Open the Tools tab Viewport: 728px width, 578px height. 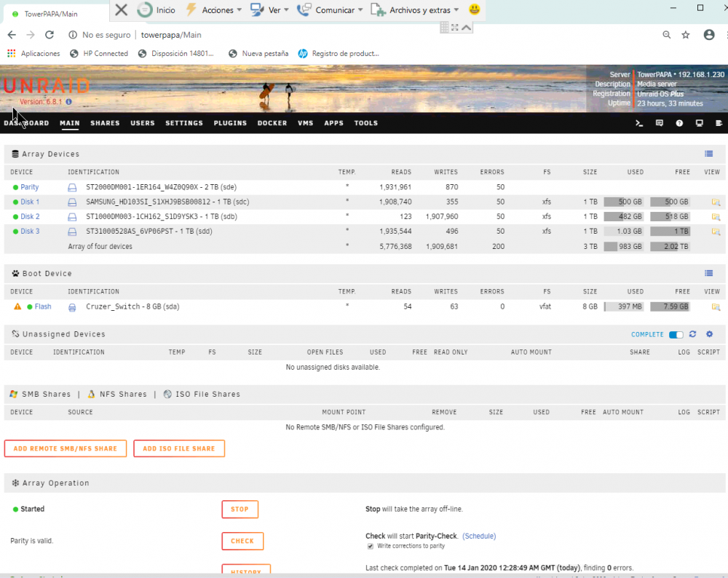(366, 123)
